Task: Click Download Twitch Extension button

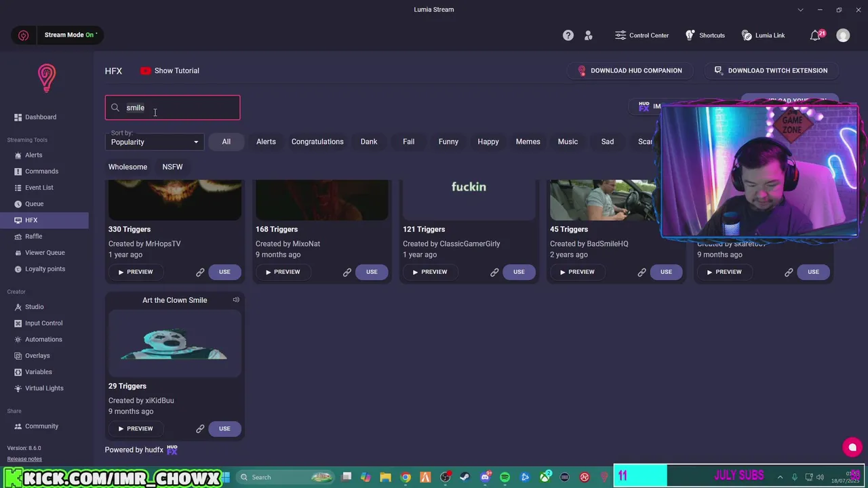Action: coord(770,70)
